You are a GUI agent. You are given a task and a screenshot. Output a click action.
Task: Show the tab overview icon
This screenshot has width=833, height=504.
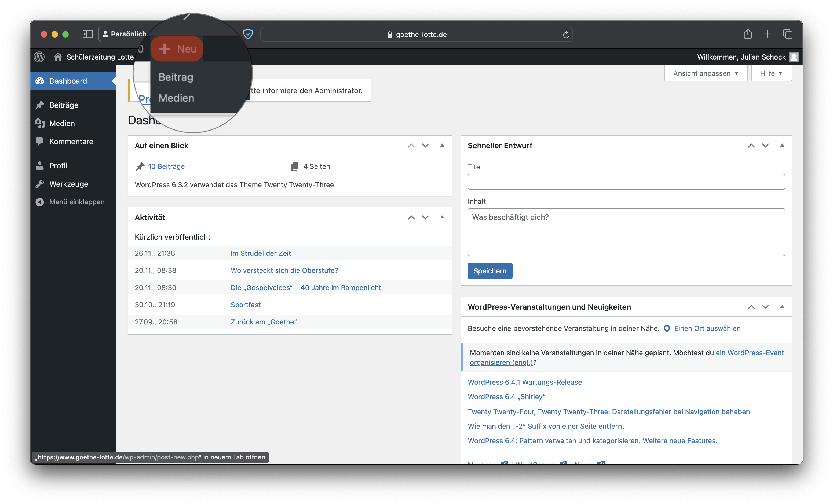pyautogui.click(x=787, y=34)
